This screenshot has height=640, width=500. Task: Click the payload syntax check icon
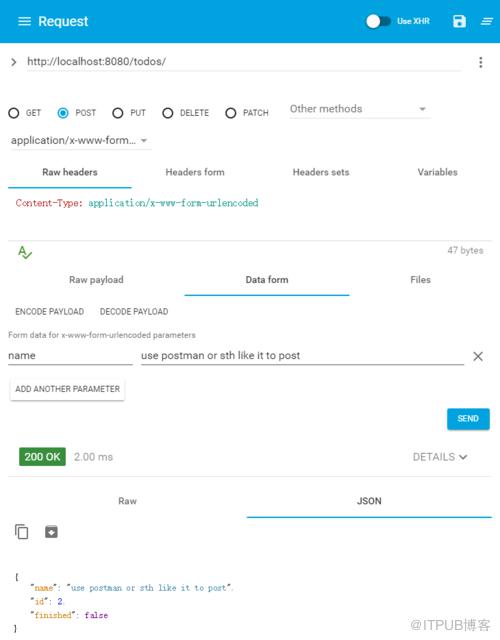point(24,252)
